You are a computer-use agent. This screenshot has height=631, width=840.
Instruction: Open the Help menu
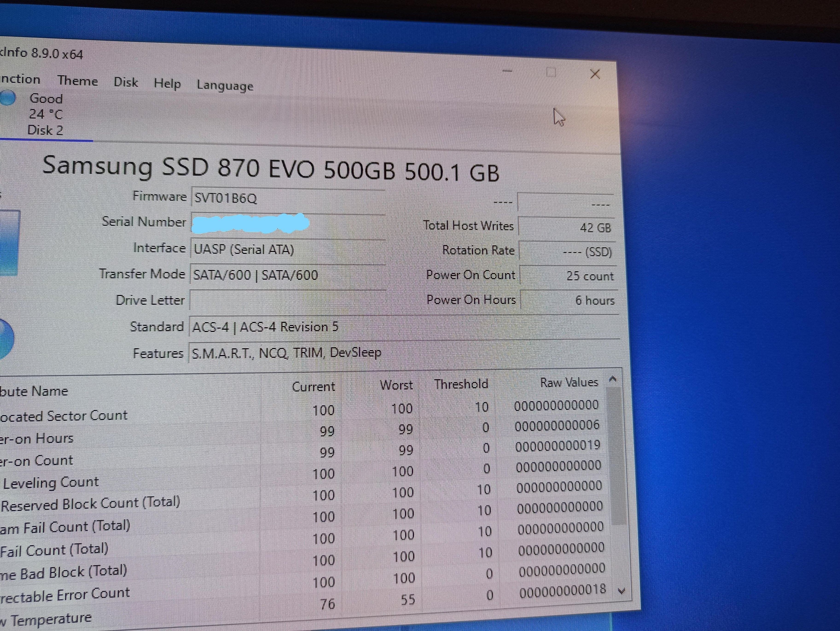(167, 84)
